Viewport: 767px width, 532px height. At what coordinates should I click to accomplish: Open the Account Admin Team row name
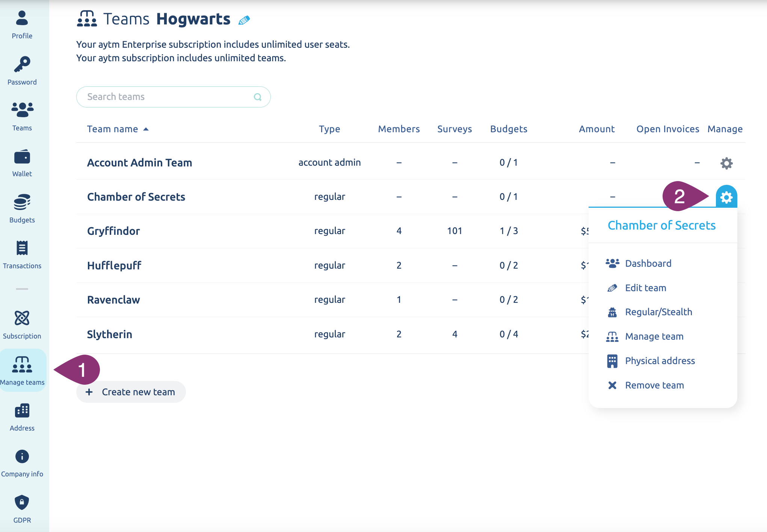pyautogui.click(x=140, y=163)
